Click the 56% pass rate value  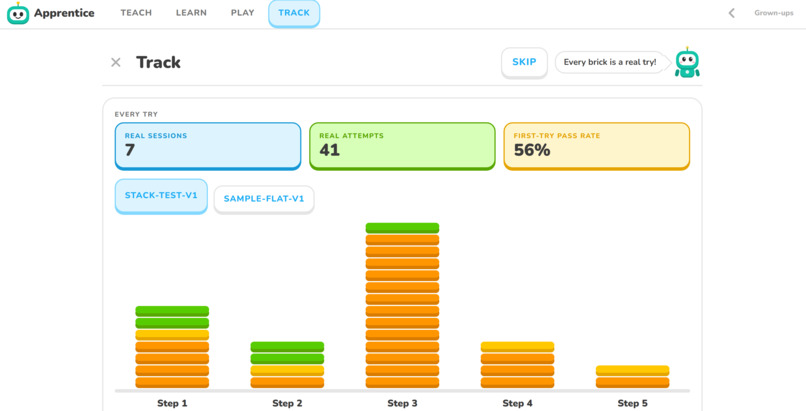(532, 150)
